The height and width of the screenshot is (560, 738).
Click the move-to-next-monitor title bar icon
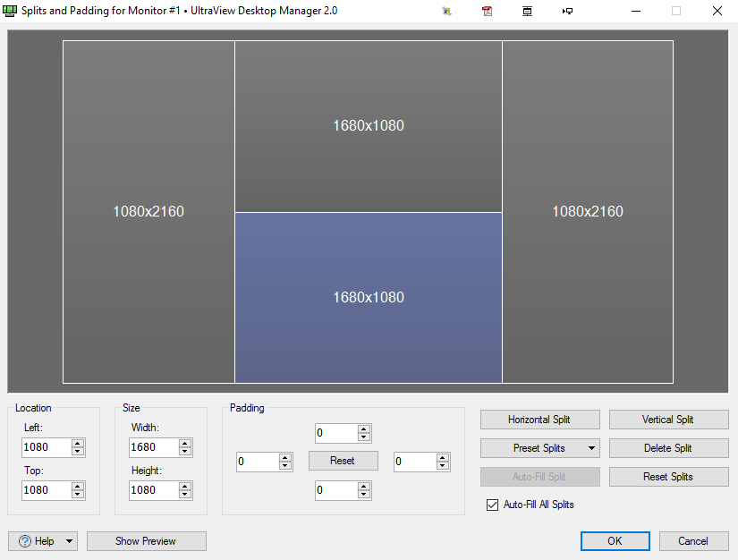[568, 11]
